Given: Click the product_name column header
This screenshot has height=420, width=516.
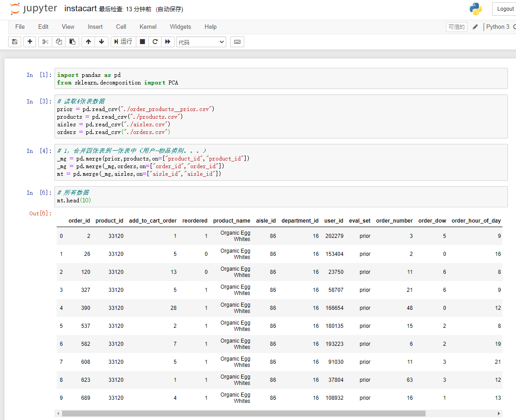Looking at the screenshot, I should pyautogui.click(x=231, y=221).
